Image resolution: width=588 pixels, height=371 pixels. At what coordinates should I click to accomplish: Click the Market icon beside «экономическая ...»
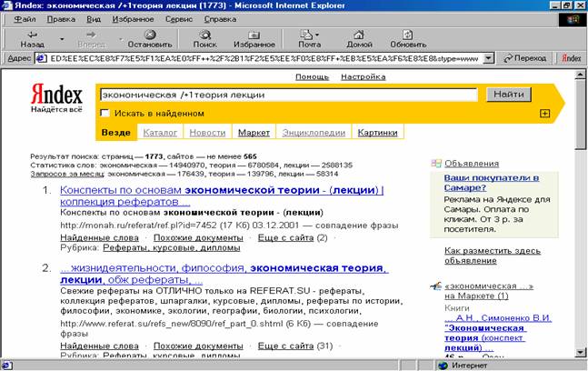435,286
